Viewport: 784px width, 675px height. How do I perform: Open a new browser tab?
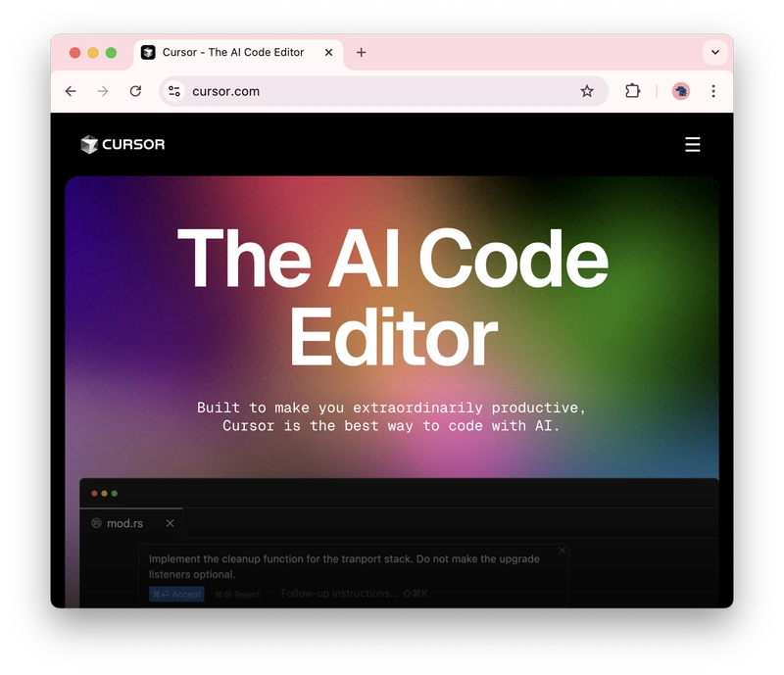point(361,53)
